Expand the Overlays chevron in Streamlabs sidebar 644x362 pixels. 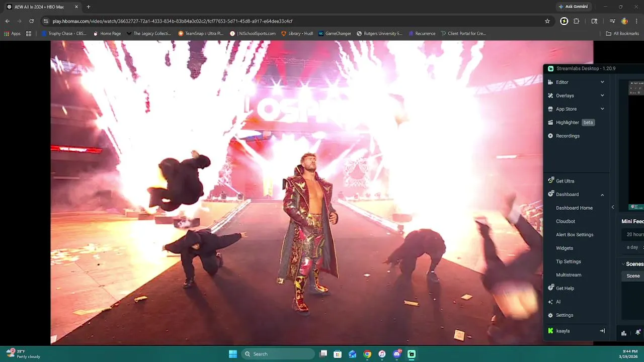pyautogui.click(x=602, y=96)
